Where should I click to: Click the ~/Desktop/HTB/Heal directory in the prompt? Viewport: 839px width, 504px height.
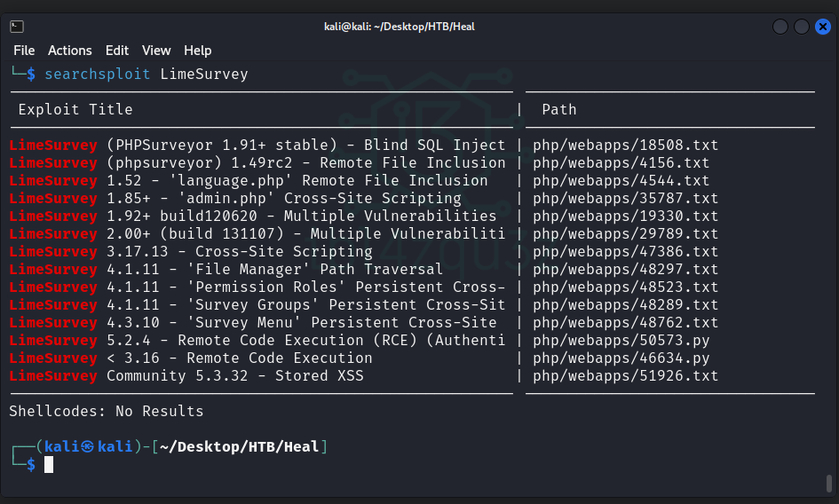click(239, 446)
